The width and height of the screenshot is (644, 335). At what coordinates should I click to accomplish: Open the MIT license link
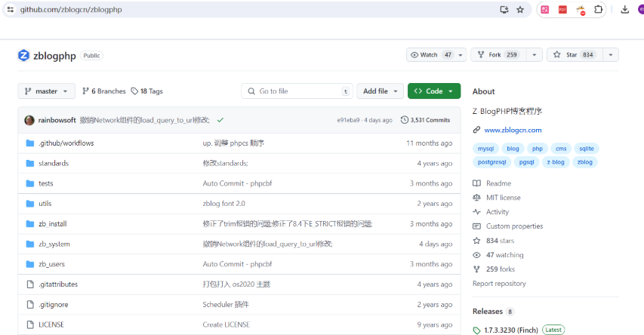pos(504,198)
